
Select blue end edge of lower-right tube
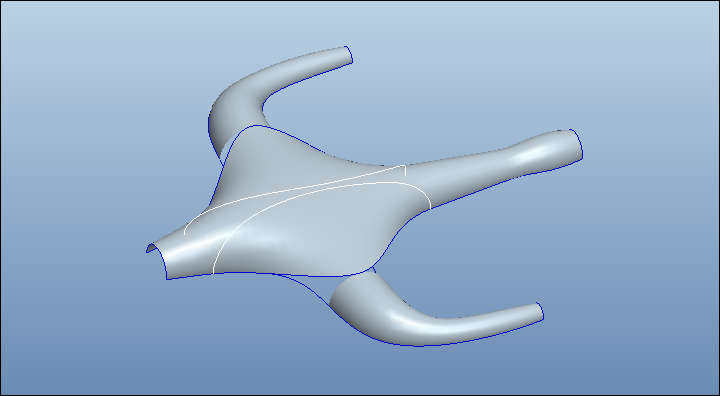point(541,311)
